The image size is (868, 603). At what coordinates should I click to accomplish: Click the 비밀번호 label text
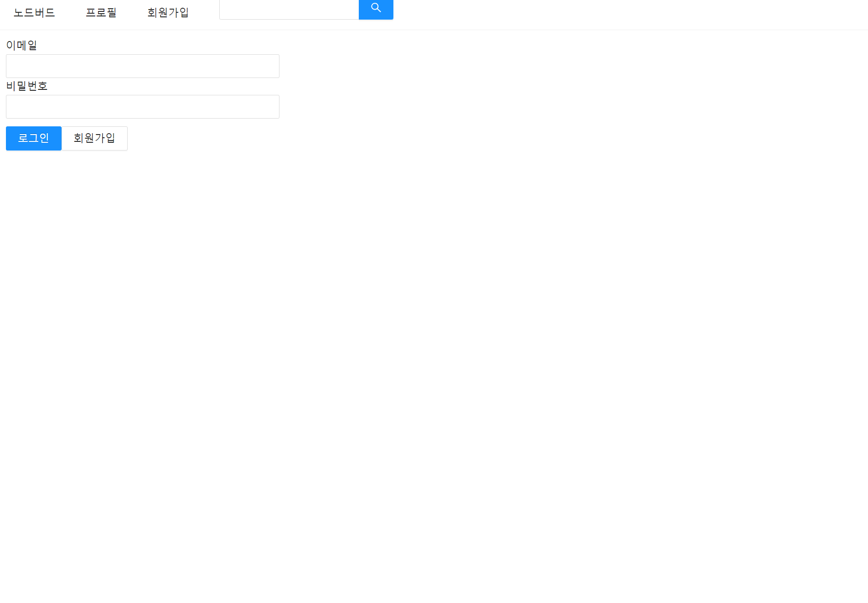[x=27, y=86]
